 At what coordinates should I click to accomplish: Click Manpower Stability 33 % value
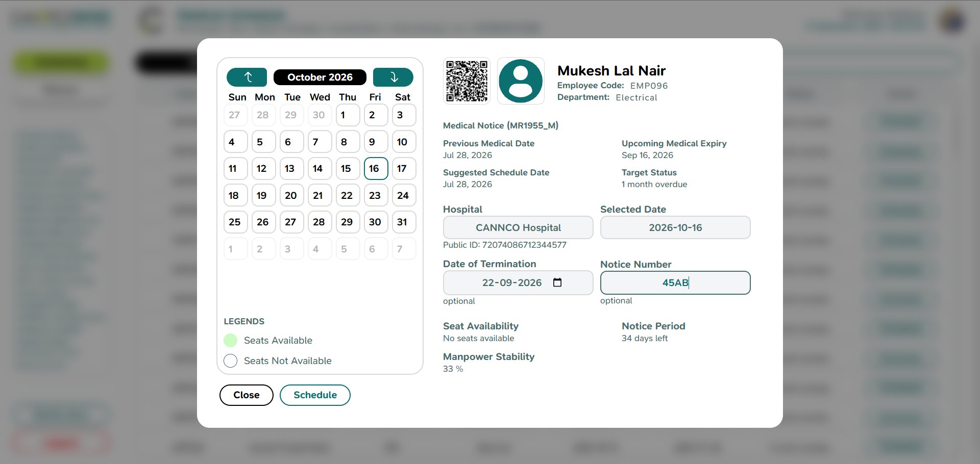click(x=453, y=369)
